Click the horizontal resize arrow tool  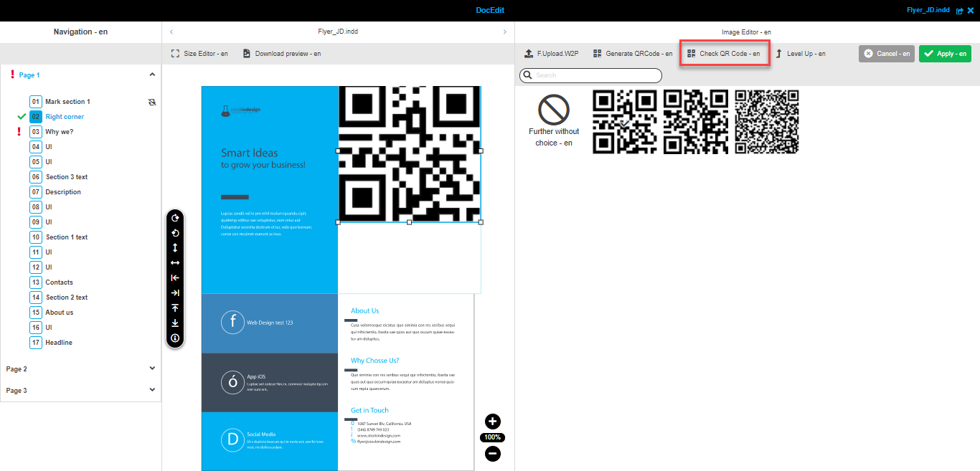pyautogui.click(x=175, y=263)
